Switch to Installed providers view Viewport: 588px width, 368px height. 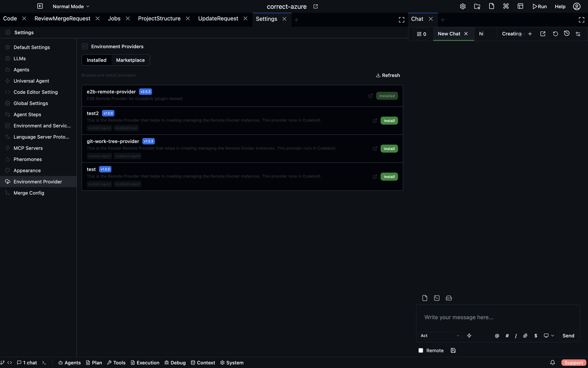coord(96,60)
